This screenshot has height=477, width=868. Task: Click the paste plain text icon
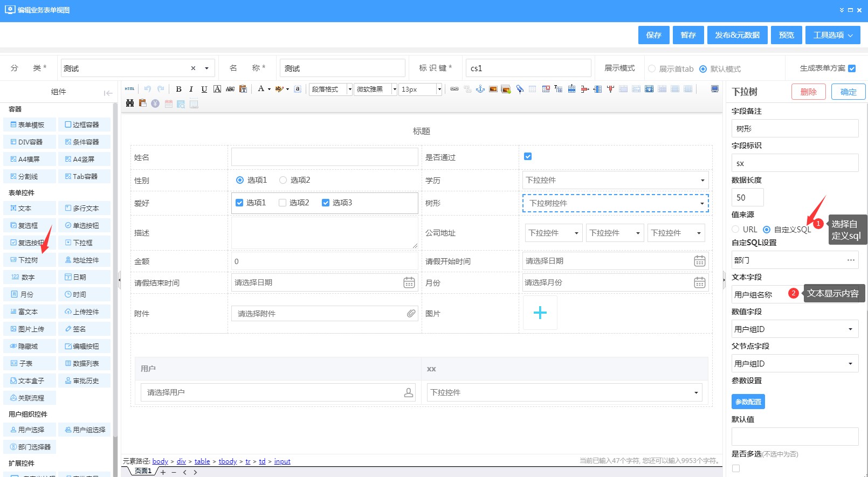243,89
